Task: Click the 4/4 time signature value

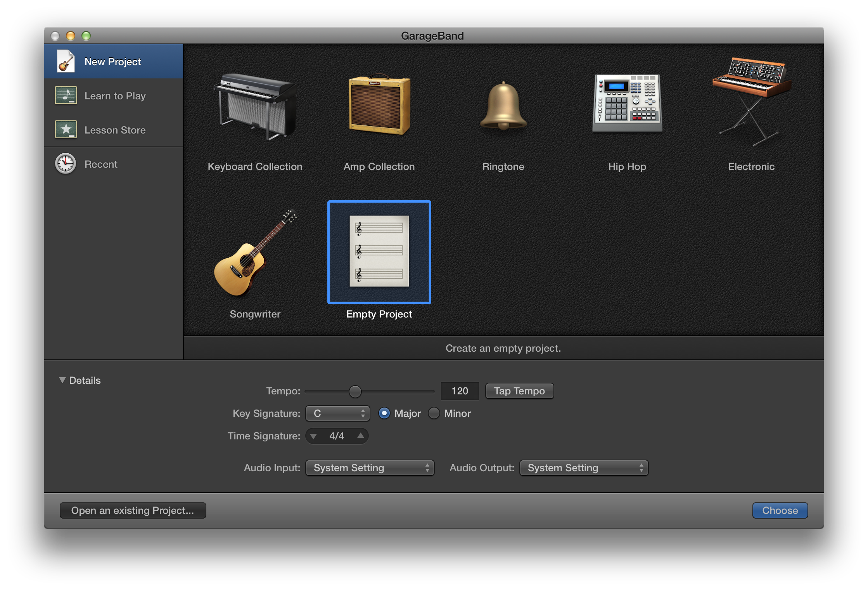Action: pyautogui.click(x=337, y=436)
